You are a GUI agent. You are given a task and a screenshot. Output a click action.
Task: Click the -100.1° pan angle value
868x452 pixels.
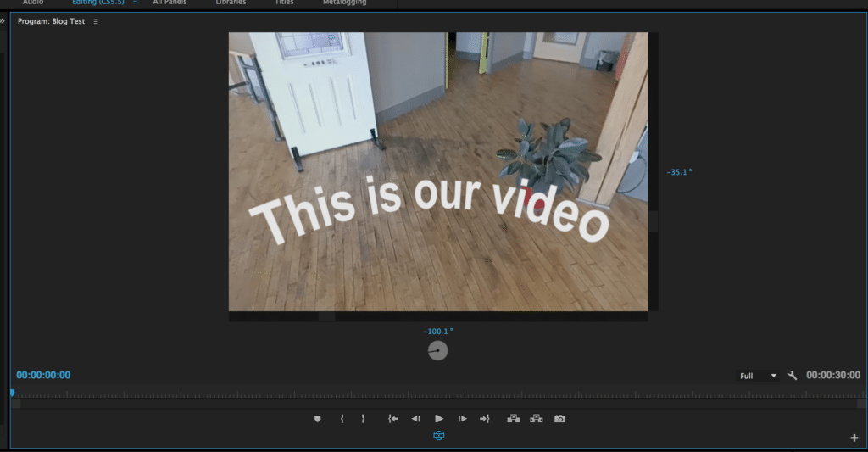point(438,332)
